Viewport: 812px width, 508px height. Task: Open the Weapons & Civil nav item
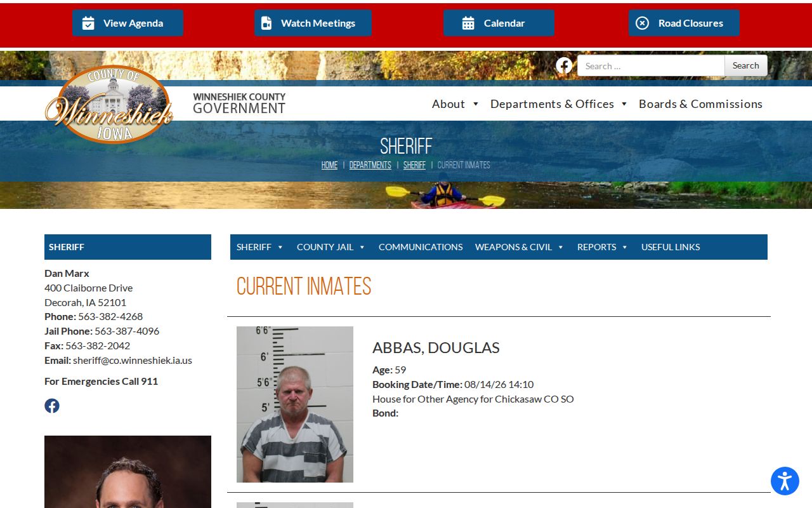click(x=513, y=247)
